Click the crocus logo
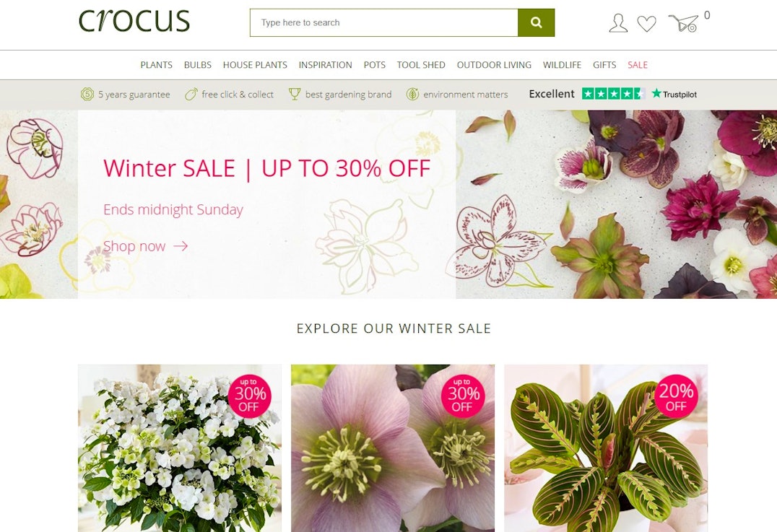Screen dimensions: 777x532 coord(134,22)
